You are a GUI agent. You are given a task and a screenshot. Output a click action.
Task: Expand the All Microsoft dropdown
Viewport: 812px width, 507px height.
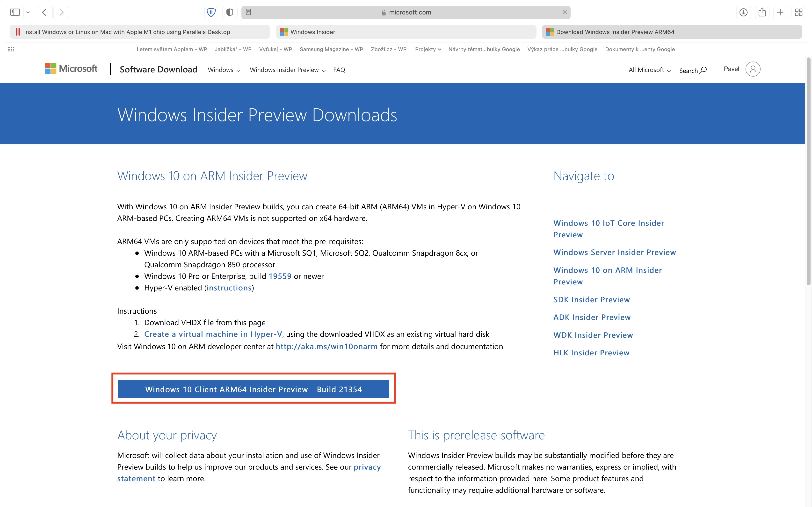pos(649,70)
